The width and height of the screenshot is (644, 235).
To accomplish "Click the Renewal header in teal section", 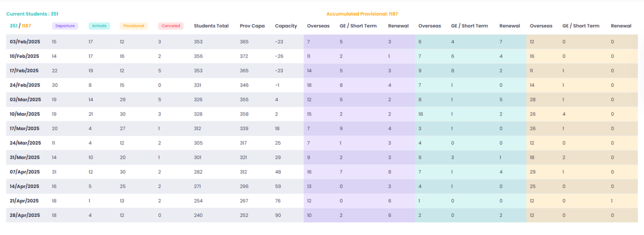I will tap(510, 26).
